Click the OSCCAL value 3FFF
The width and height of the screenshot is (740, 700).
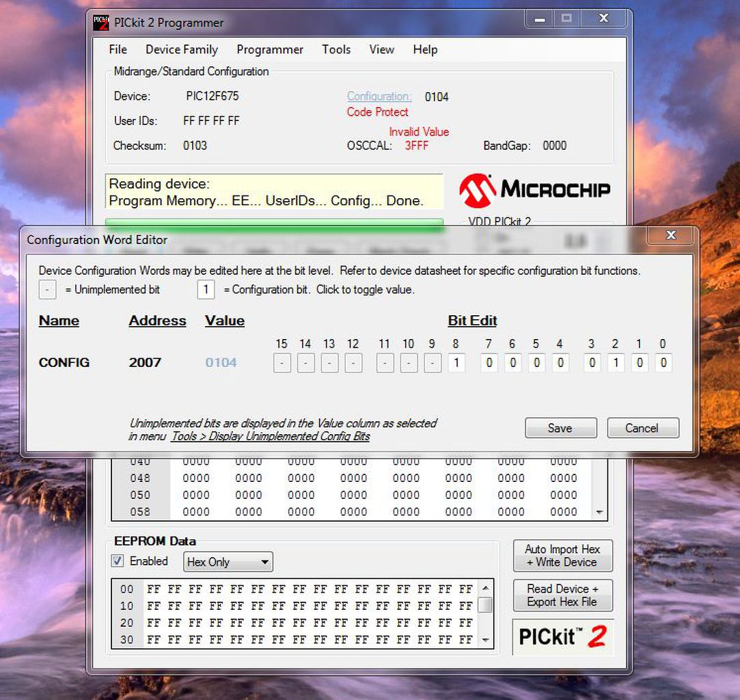tap(417, 146)
